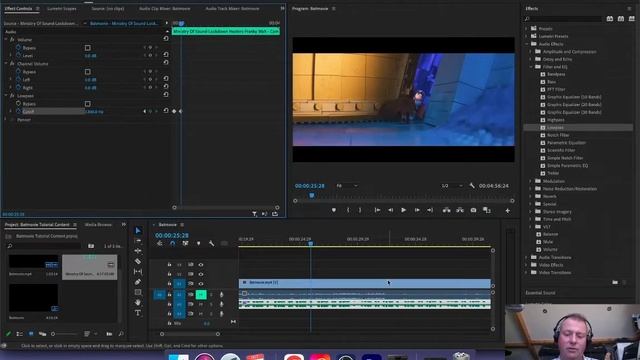Select the Rectangle tool
The height and width of the screenshot is (360, 640).
[x=138, y=292]
